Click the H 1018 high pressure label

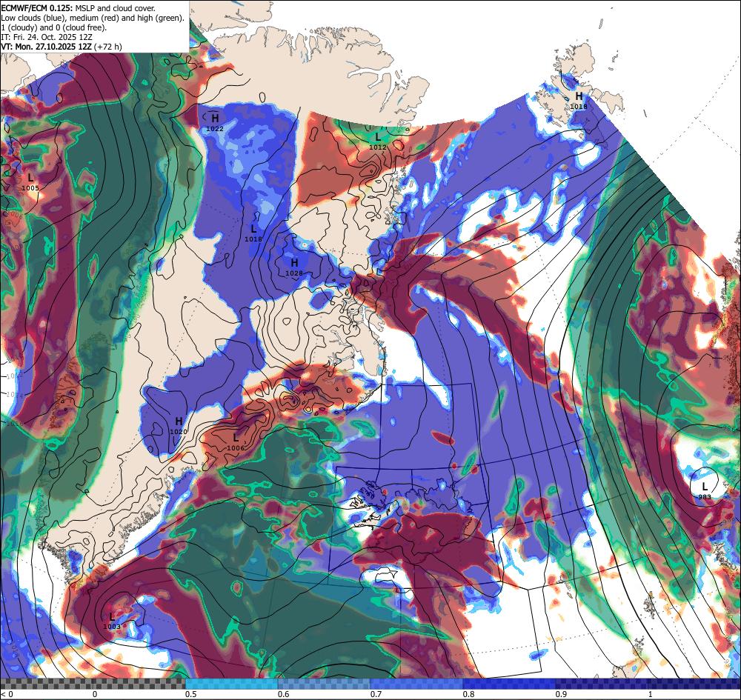click(579, 100)
